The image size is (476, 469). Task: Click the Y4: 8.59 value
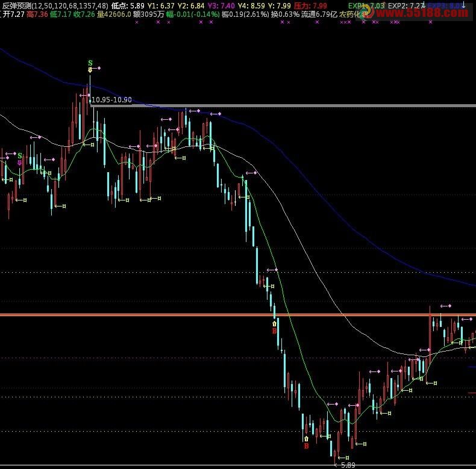point(251,6)
